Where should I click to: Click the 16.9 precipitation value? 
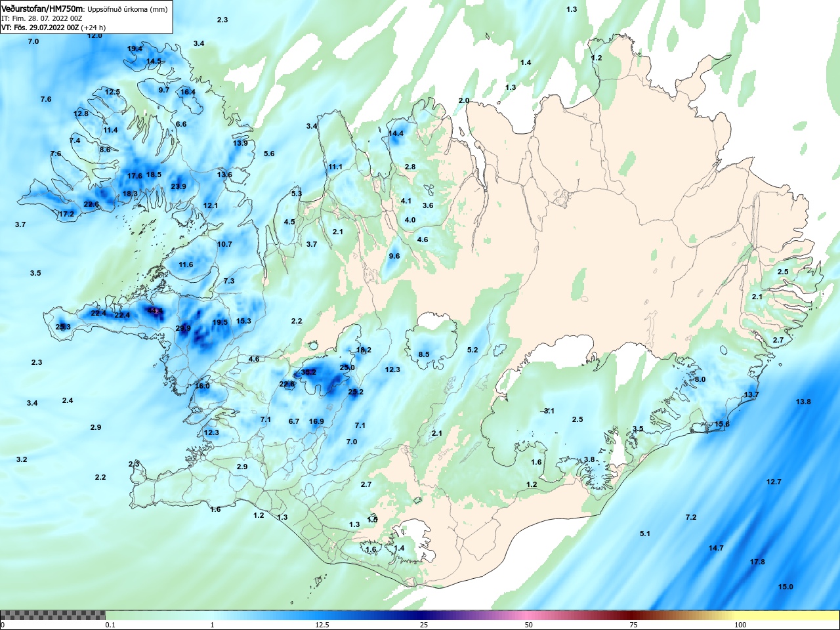click(x=316, y=421)
